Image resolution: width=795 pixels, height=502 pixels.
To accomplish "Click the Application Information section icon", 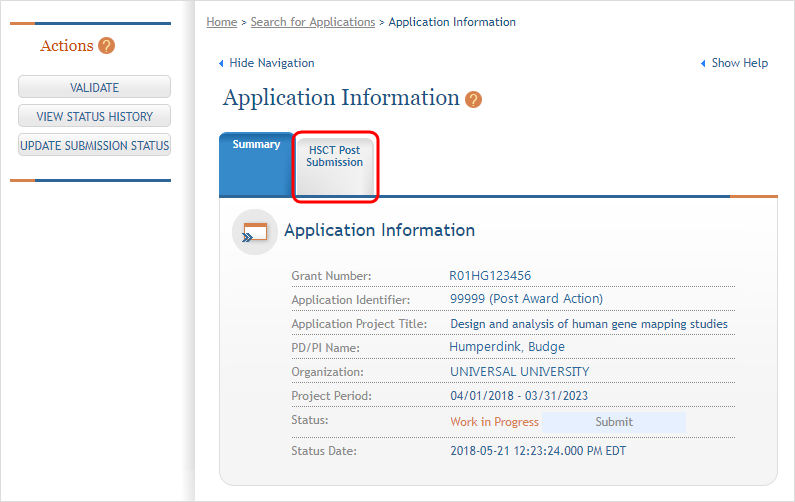I will point(255,232).
